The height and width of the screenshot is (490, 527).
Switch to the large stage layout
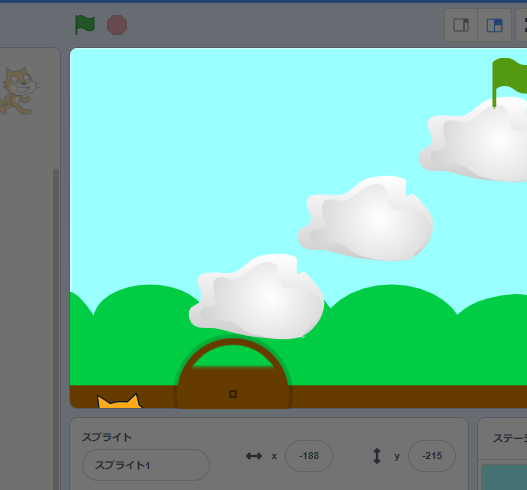(494, 25)
